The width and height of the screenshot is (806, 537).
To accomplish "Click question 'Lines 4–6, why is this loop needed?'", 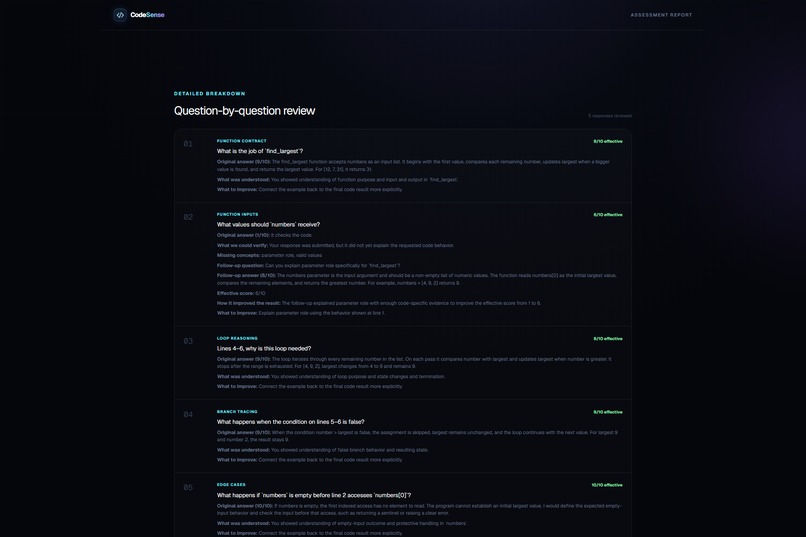I will 264,348.
